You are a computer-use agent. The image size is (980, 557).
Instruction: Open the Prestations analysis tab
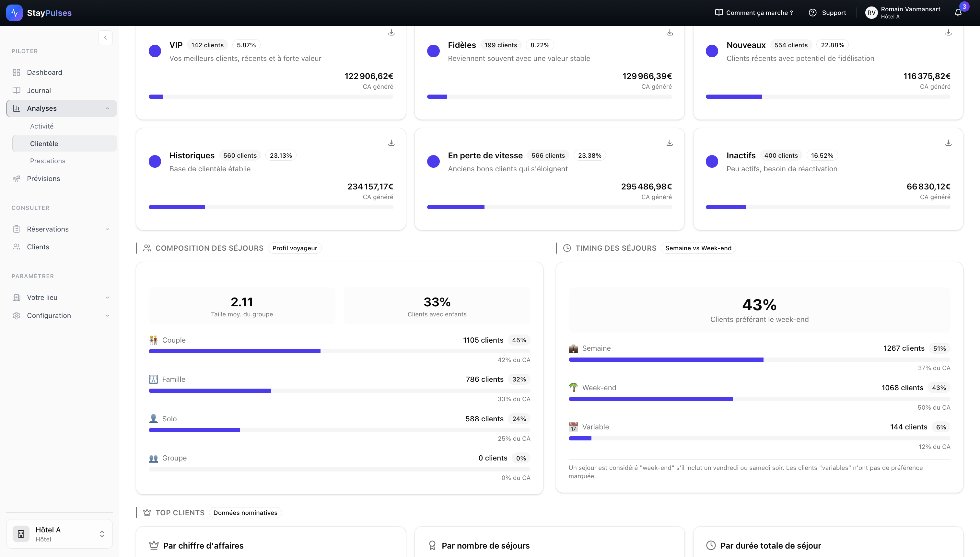(47, 161)
